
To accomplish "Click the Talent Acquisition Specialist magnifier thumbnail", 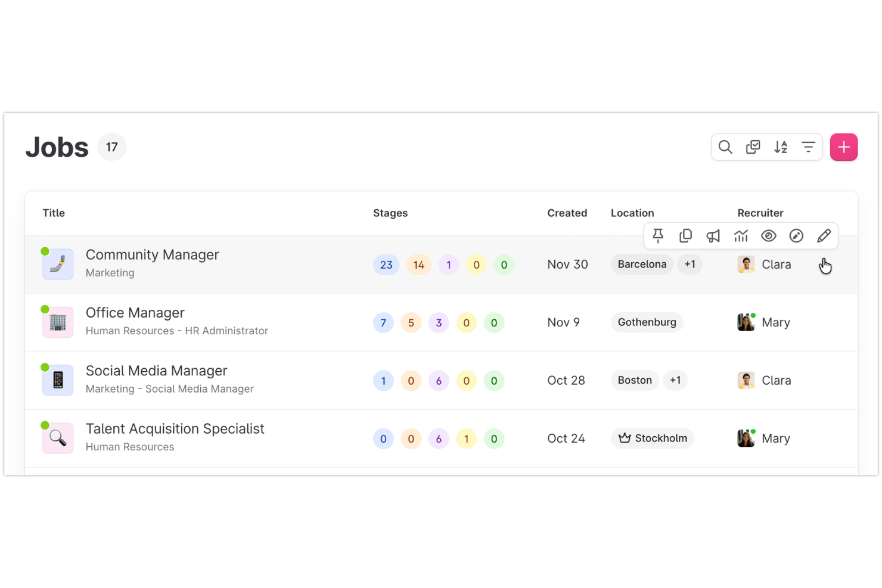I will coord(58,438).
